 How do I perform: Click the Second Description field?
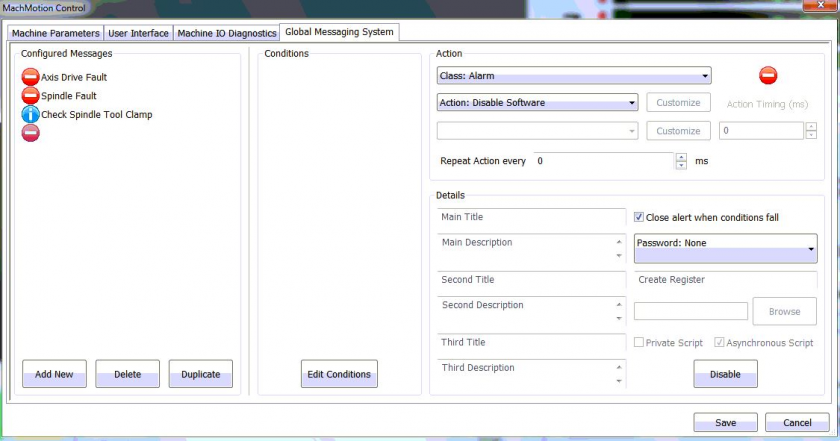[531, 311]
